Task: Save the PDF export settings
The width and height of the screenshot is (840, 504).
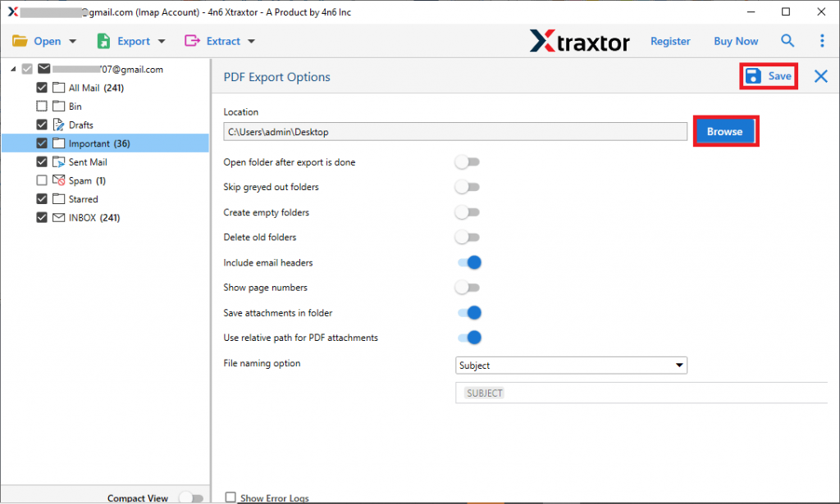Action: [x=768, y=75]
